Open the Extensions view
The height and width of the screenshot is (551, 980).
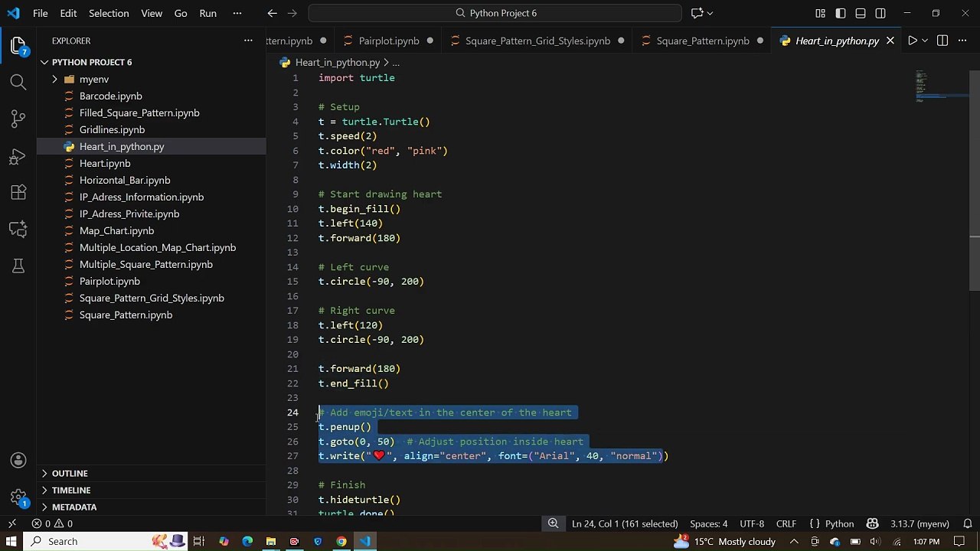pos(18,192)
